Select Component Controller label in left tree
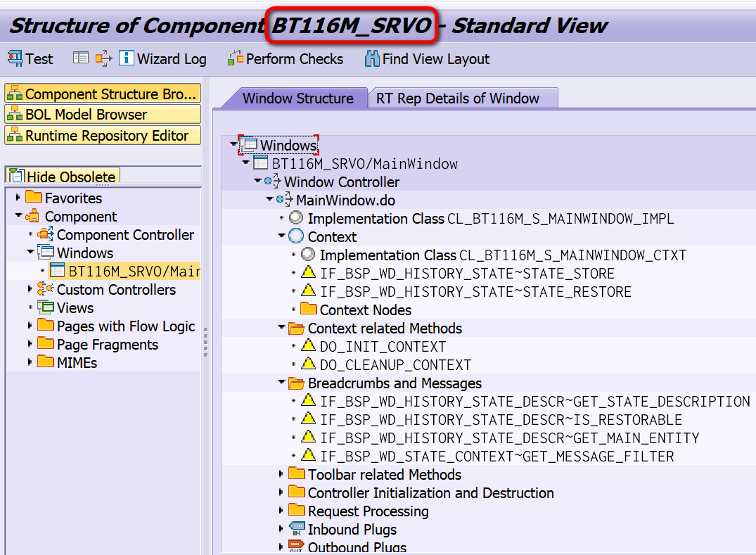Screen dimensions: 756x555 125,235
